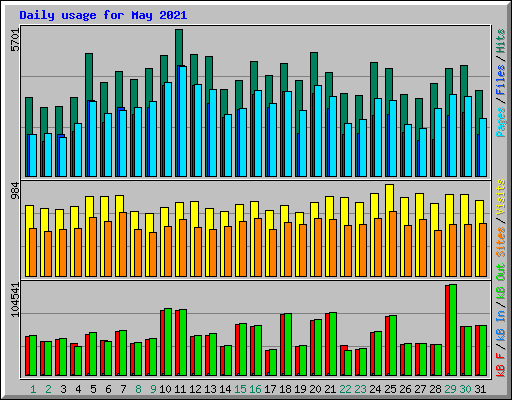Click day 25 on the x-axis

[x=390, y=389]
